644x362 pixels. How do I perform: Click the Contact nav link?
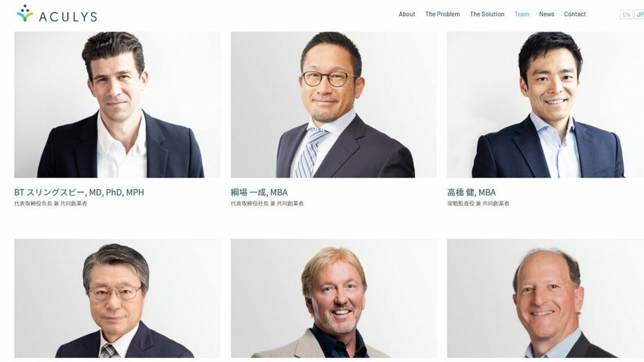[575, 14]
